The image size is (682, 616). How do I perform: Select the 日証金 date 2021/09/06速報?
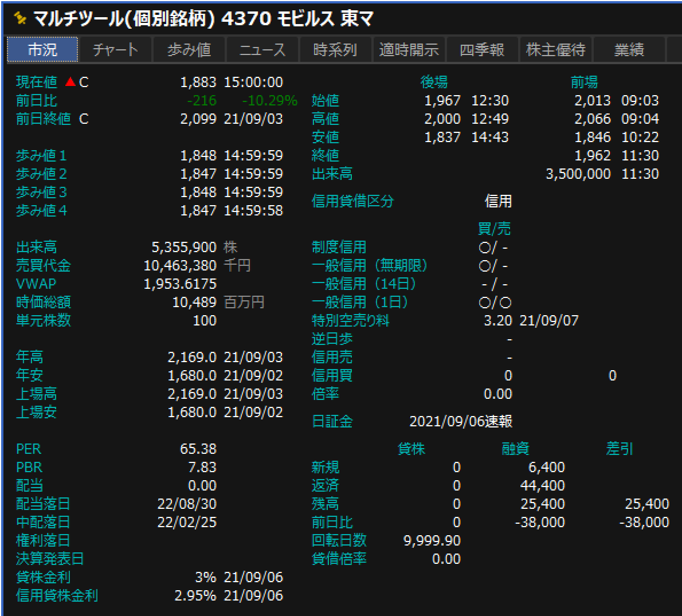pos(461,422)
